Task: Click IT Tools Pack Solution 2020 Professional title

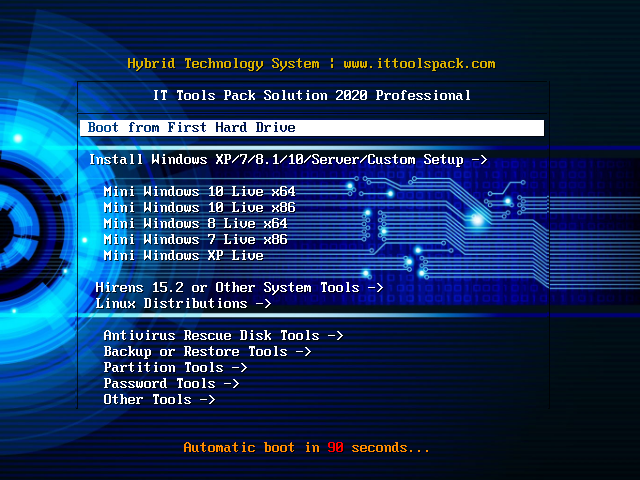Action: click(x=312, y=96)
